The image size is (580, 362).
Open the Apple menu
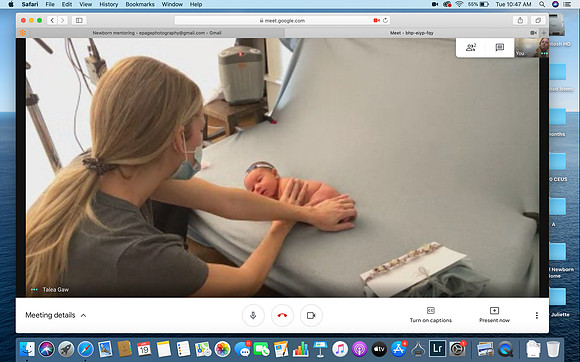pos(11,4)
